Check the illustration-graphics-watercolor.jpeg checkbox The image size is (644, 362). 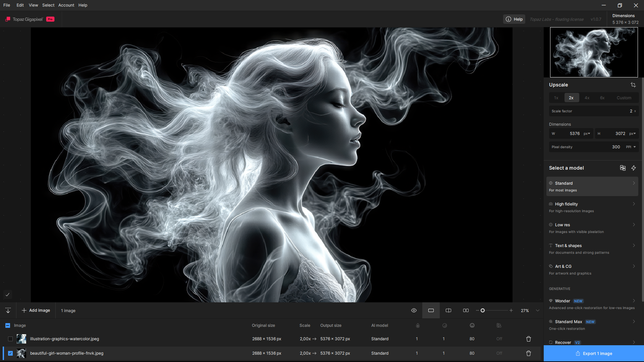(10, 339)
